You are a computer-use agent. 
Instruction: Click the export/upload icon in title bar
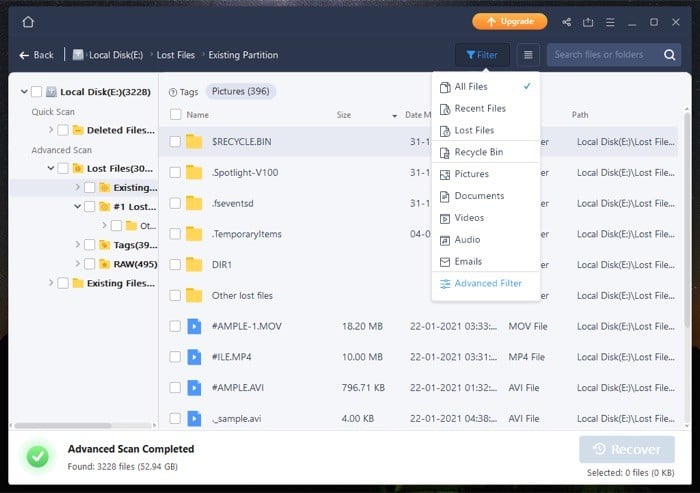588,22
